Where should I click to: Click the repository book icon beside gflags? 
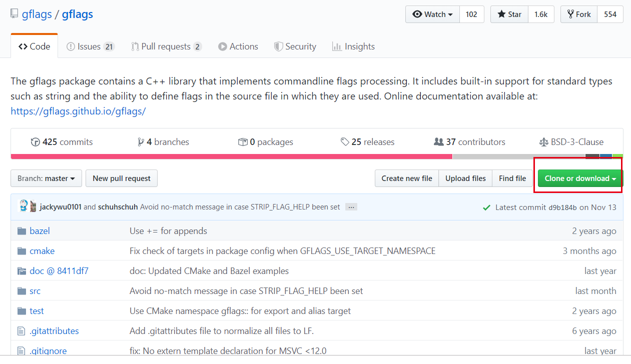15,14
